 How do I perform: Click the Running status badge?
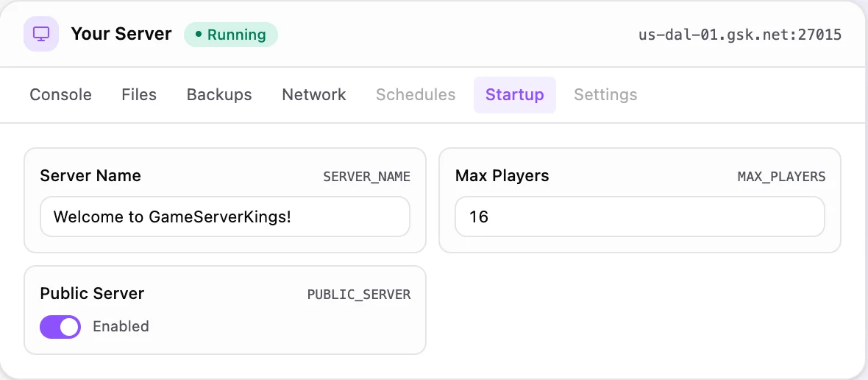[231, 35]
